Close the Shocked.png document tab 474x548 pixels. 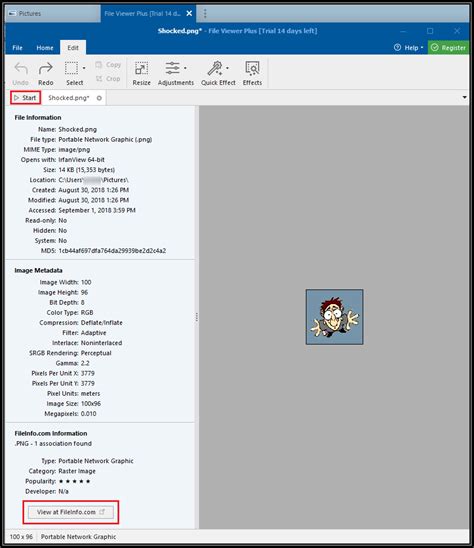point(99,98)
